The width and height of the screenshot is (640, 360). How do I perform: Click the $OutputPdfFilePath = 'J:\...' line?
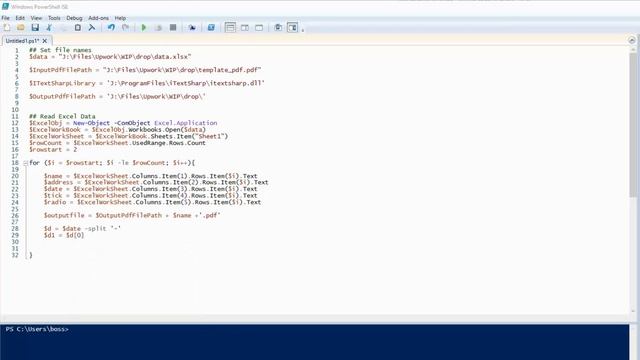coord(117,96)
